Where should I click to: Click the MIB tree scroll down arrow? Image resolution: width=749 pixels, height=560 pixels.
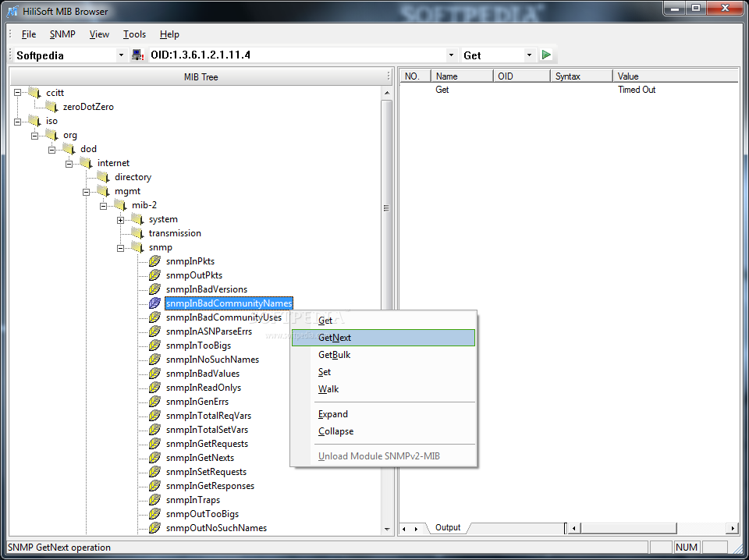[x=387, y=529]
